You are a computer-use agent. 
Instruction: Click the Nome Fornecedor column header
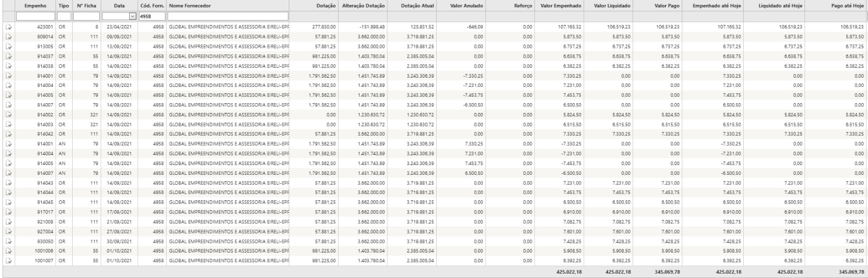(x=190, y=6)
